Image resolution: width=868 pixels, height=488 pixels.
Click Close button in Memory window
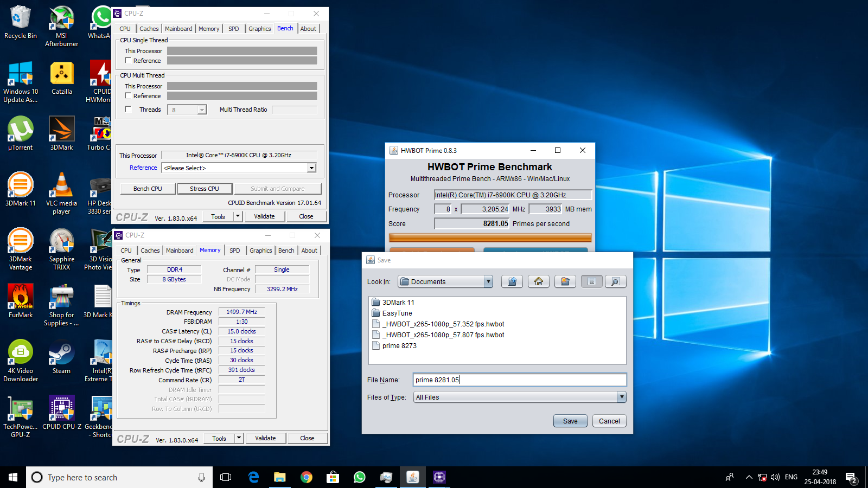point(307,438)
